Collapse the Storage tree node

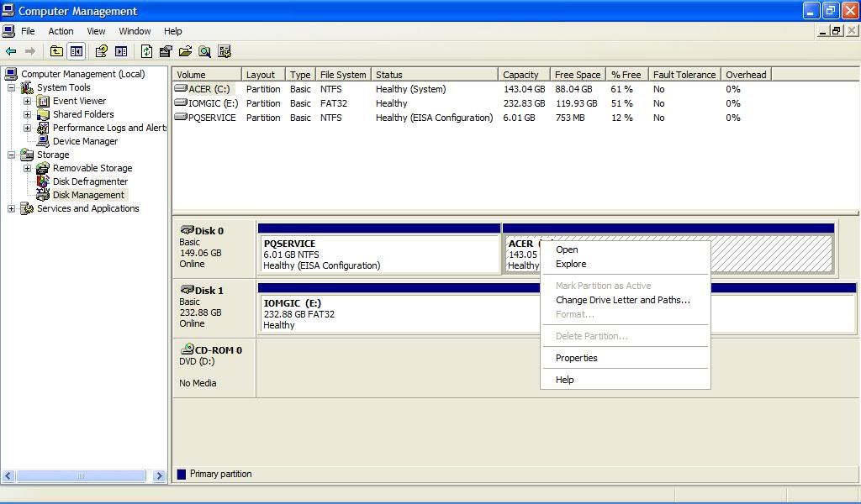pyautogui.click(x=12, y=155)
